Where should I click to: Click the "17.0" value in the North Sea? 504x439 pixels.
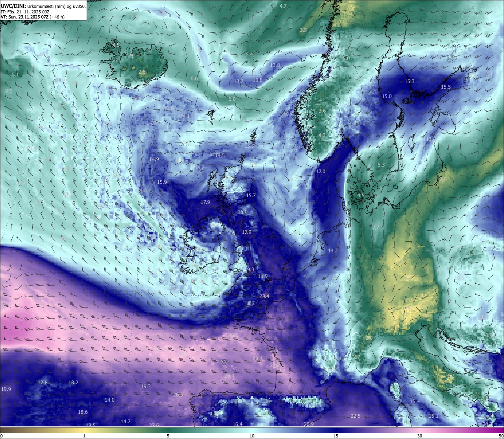pos(321,171)
